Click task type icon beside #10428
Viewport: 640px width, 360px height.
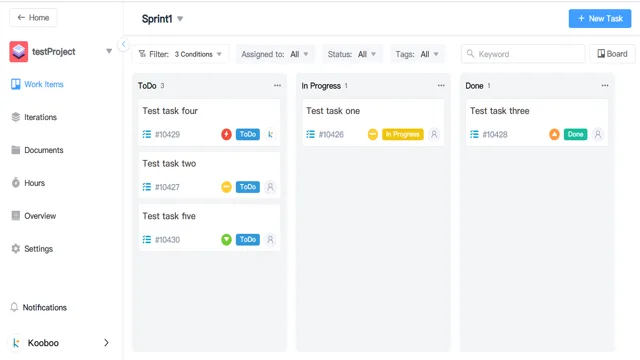pyautogui.click(x=474, y=134)
